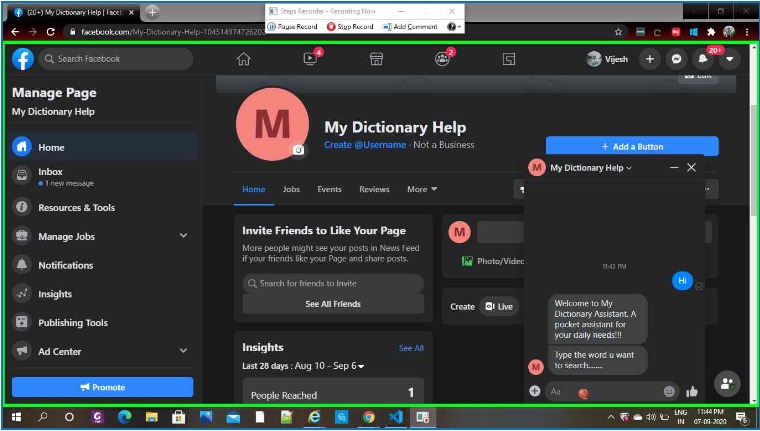Select the page Home tab
760x431 pixels.
point(253,190)
